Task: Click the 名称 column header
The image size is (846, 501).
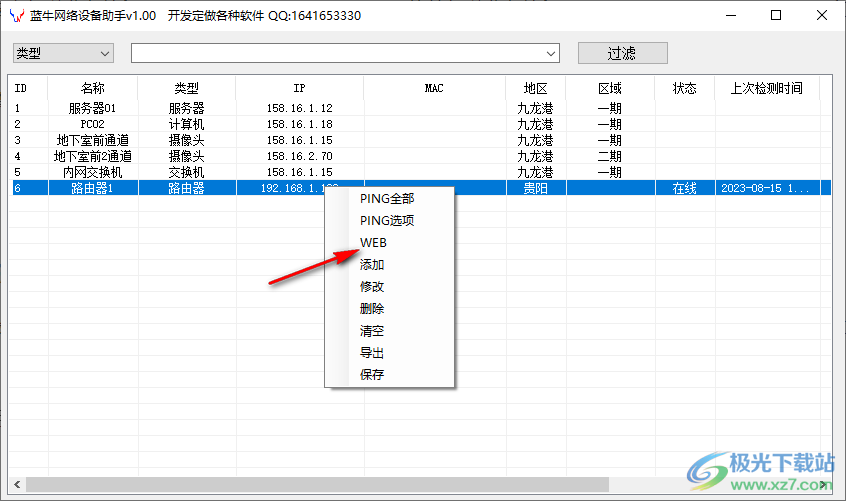Action: click(92, 88)
